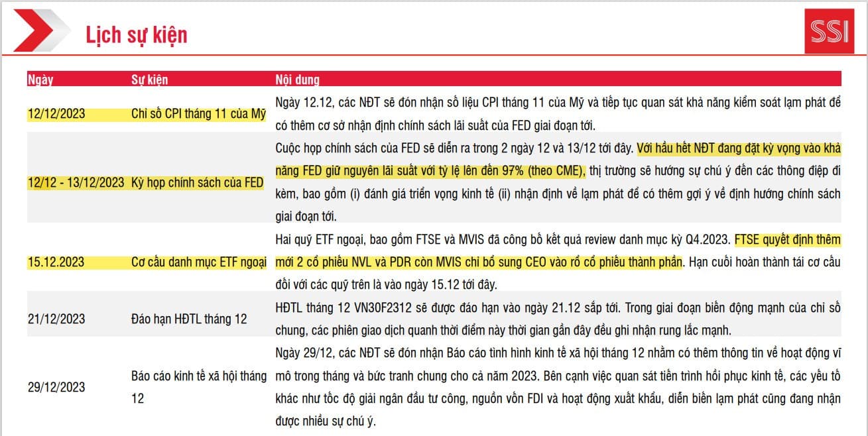Click event 'Kỳ họp chính sách của FED'
Image resolution: width=868 pixels, height=436 pixels.
pyautogui.click(x=197, y=182)
